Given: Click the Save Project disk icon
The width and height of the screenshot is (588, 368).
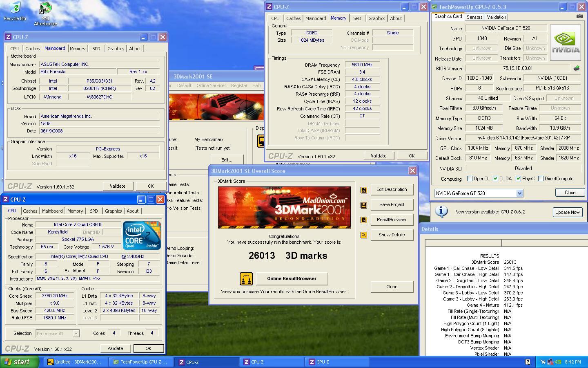Looking at the screenshot, I should coord(364,205).
